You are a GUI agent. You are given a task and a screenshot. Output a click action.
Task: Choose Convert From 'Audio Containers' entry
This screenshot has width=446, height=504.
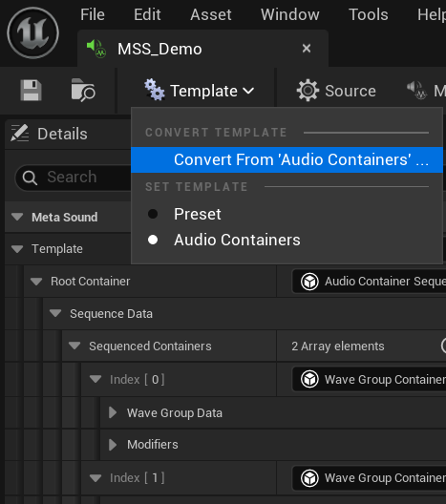(287, 159)
